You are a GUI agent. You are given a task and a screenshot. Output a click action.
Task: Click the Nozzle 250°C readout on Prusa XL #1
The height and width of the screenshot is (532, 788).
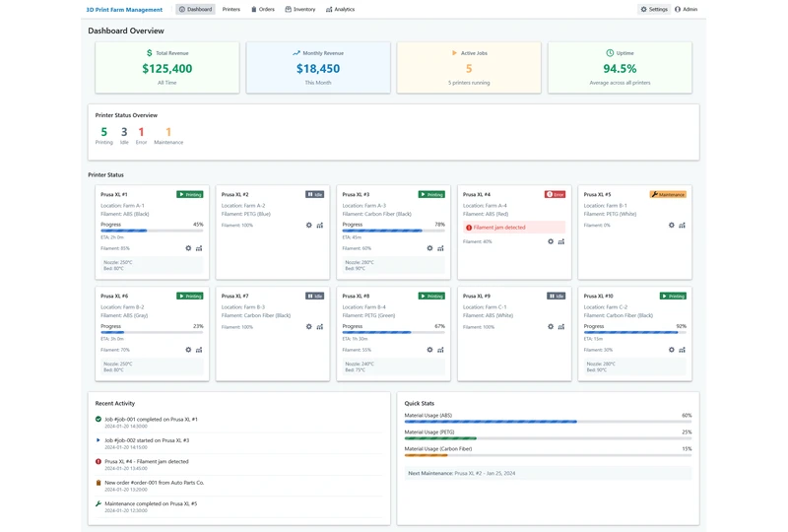(118, 262)
